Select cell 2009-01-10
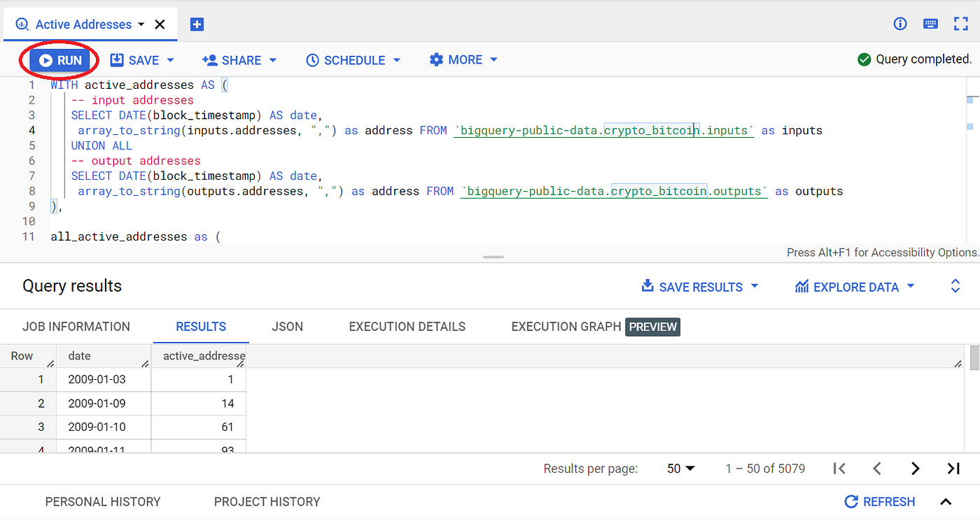 coord(104,427)
